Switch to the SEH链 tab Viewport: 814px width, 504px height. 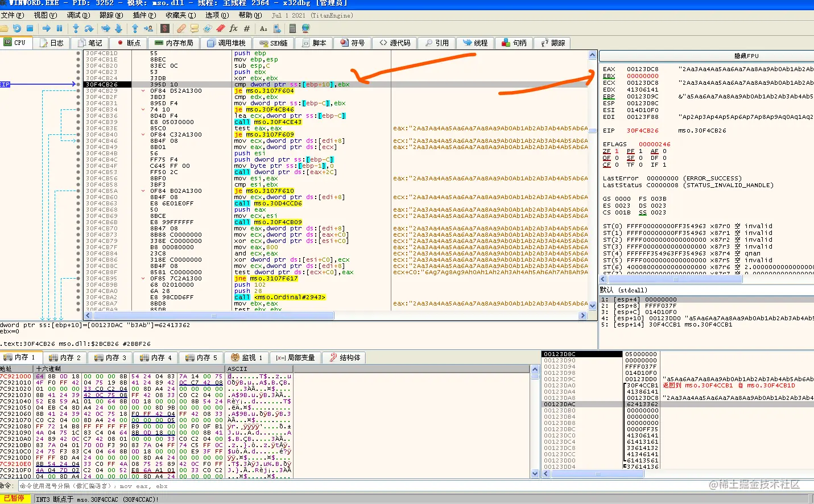click(x=274, y=43)
